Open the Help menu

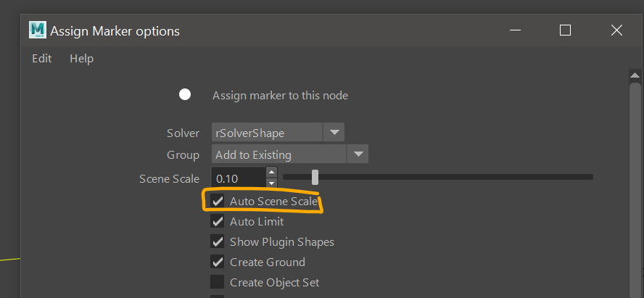pyautogui.click(x=81, y=59)
